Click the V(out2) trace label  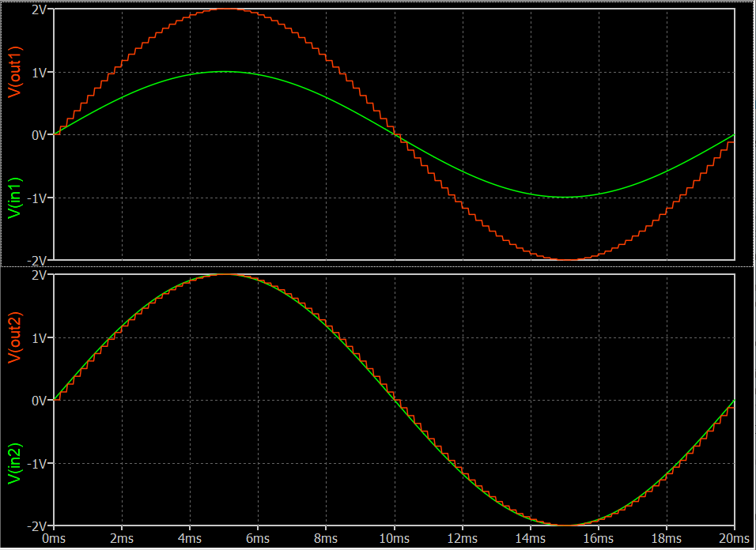(x=16, y=336)
